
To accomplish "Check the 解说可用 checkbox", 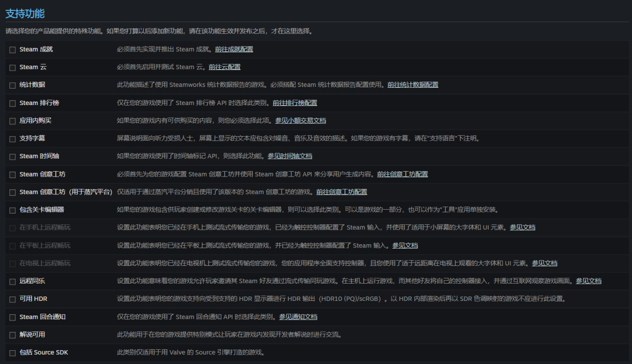I will coord(12,335).
